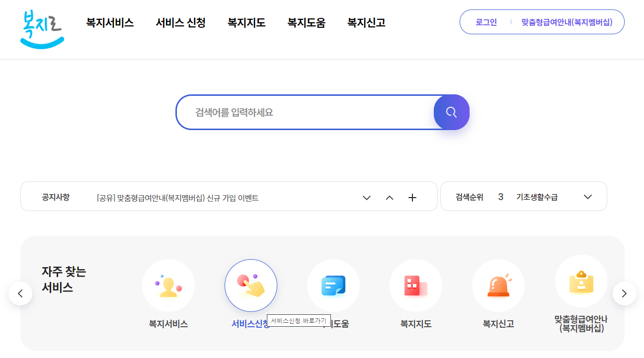The image size is (644, 358).
Task: Show previous notice with up chevron
Action: coord(390,198)
